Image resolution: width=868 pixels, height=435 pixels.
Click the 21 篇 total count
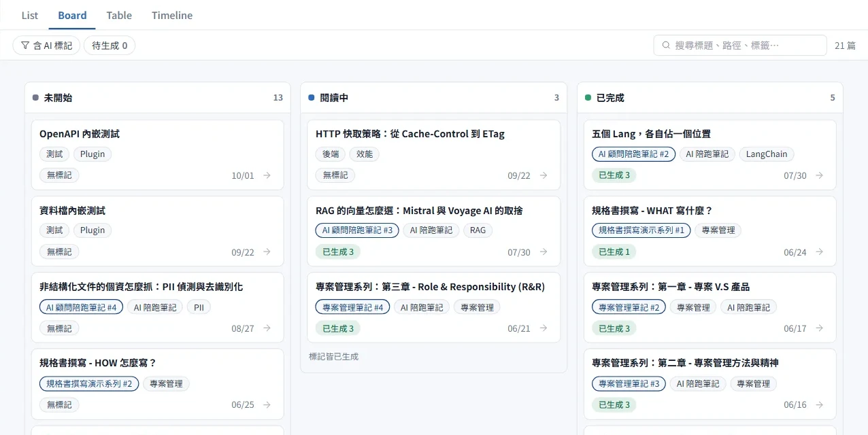pyautogui.click(x=846, y=46)
